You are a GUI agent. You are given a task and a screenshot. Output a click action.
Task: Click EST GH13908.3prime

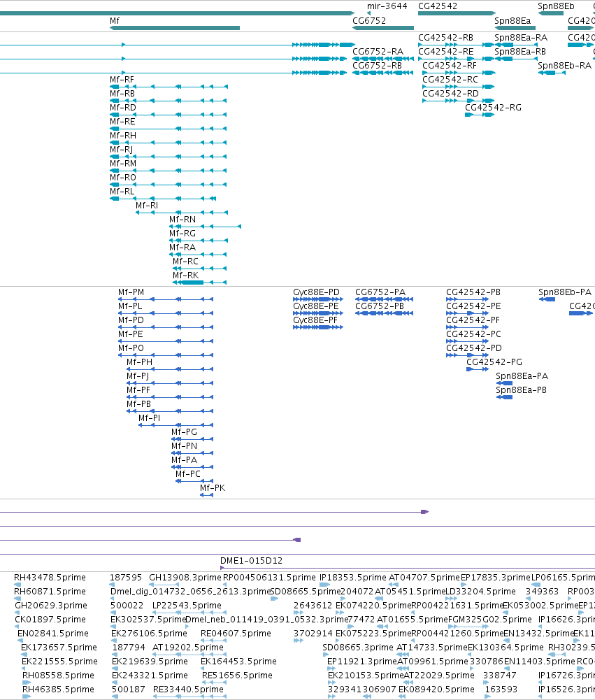(x=185, y=577)
